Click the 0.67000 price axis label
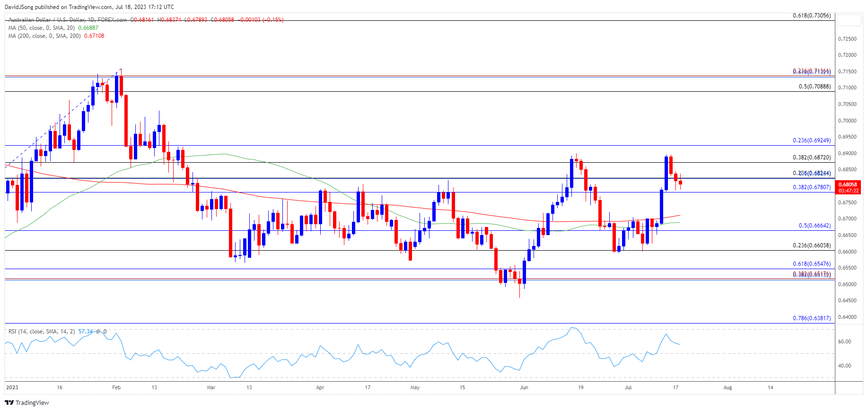This screenshot has width=868, height=411. [847, 219]
